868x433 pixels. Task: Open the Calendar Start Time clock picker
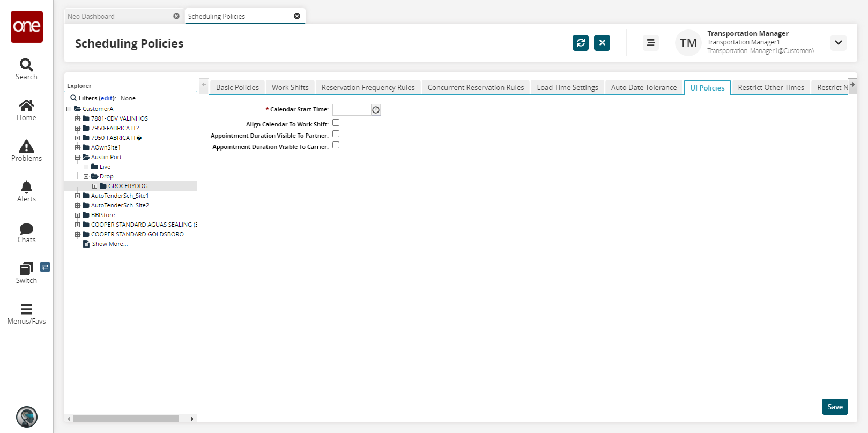point(376,110)
